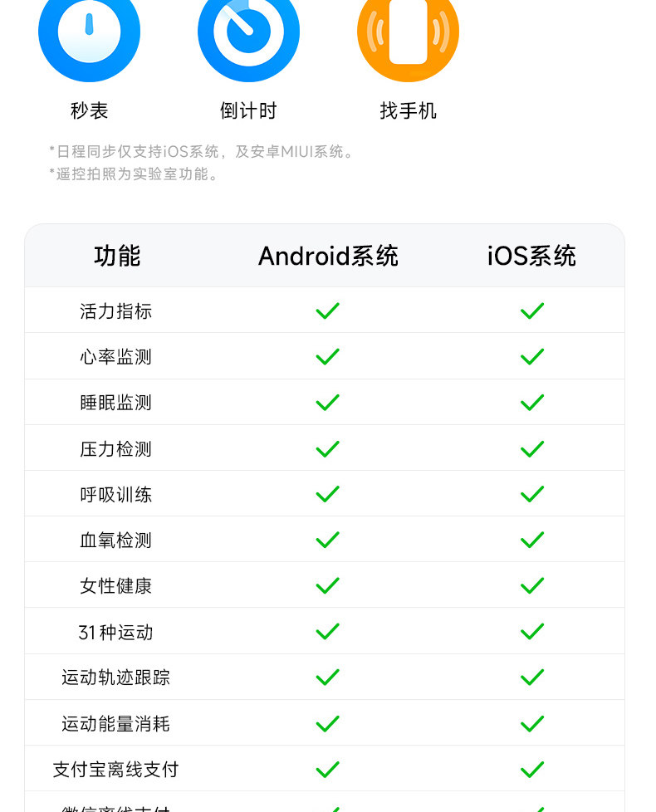656x812 pixels.
Task: Click the Android checkmark for 运动轨迹跟踪
Action: tap(327, 677)
